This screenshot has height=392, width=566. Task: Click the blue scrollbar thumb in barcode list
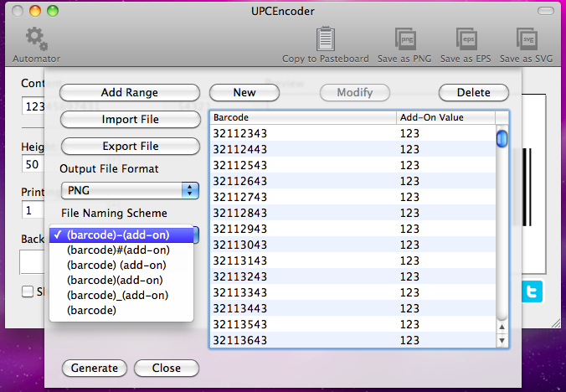point(502,139)
